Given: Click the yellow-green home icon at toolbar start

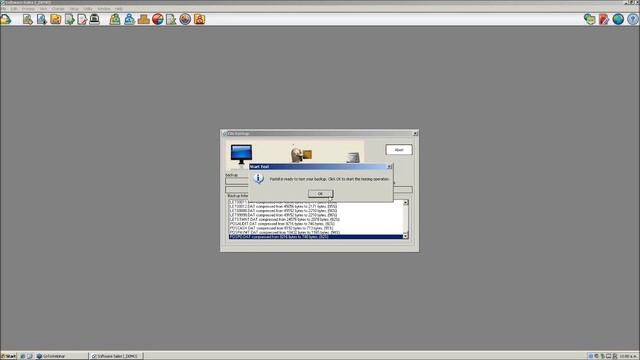Looking at the screenshot, I should (6, 19).
